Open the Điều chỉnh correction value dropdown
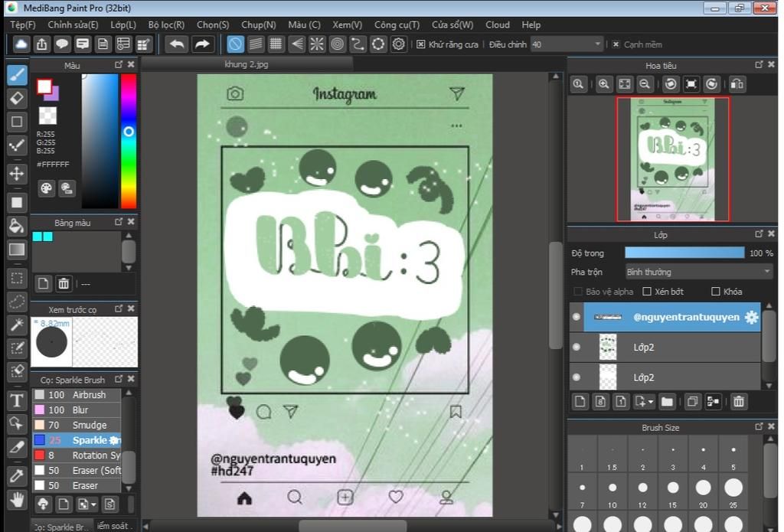 coord(567,44)
